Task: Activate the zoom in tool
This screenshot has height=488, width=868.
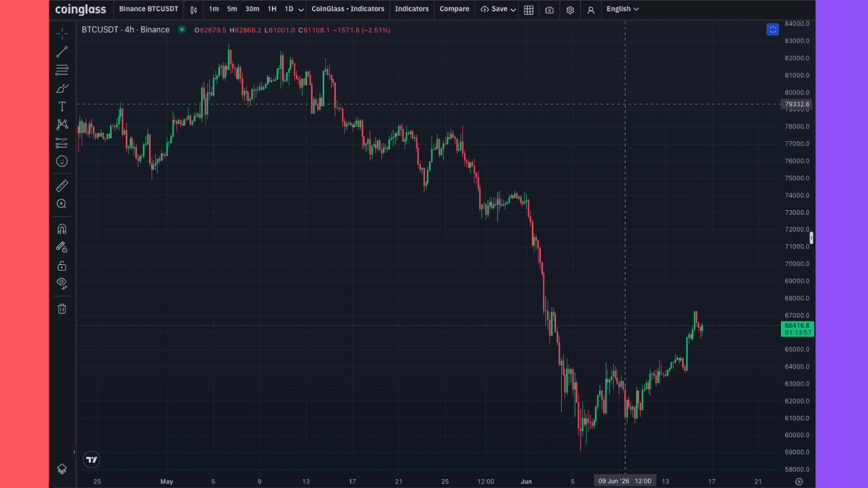Action: point(62,204)
